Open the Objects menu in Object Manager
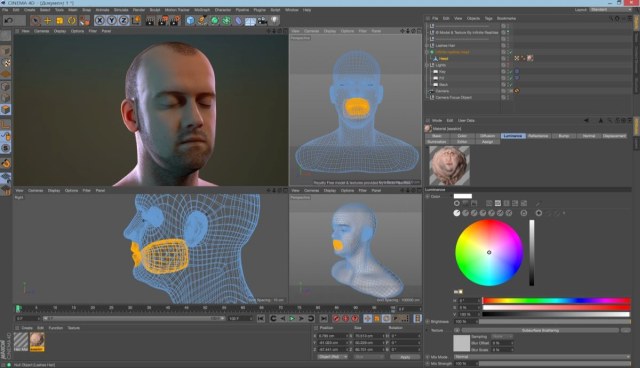 click(473, 18)
